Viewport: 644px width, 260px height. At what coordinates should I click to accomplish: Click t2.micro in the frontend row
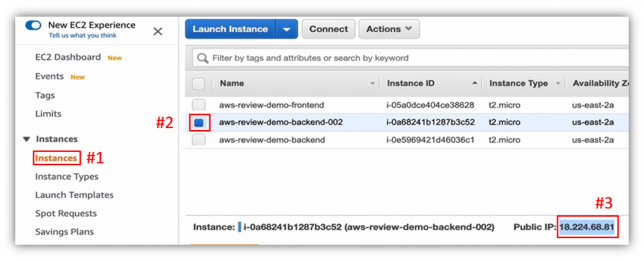(x=504, y=105)
